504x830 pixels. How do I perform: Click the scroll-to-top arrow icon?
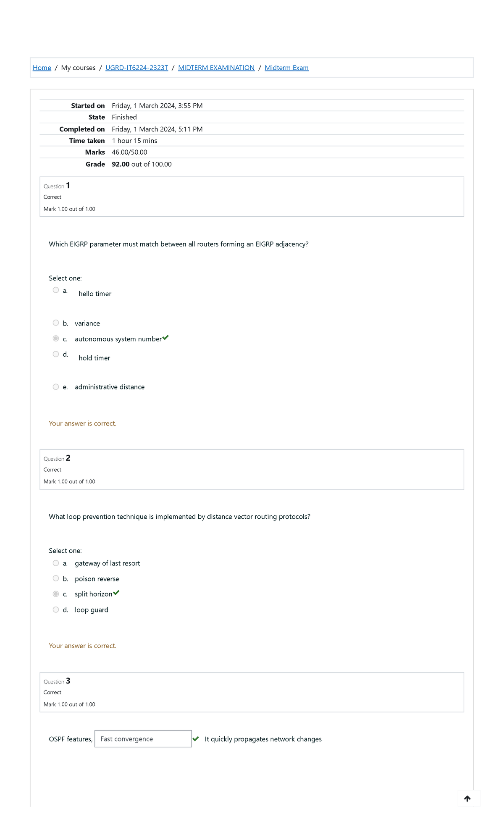pos(467,798)
